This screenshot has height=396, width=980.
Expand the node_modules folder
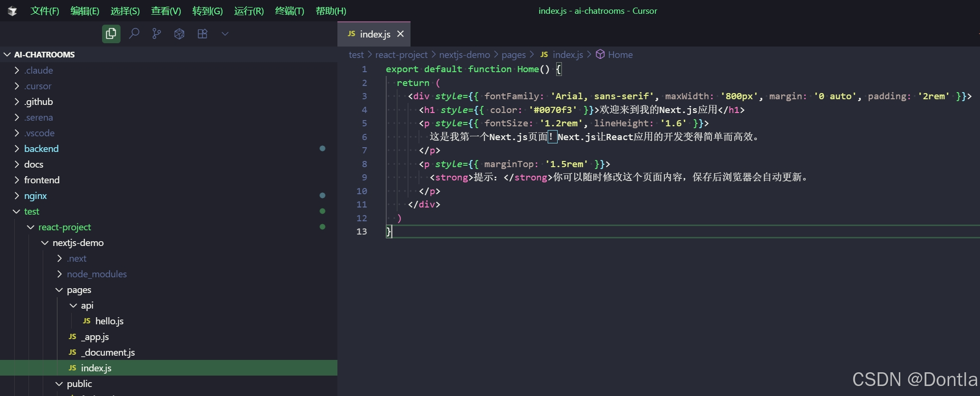click(x=168, y=274)
